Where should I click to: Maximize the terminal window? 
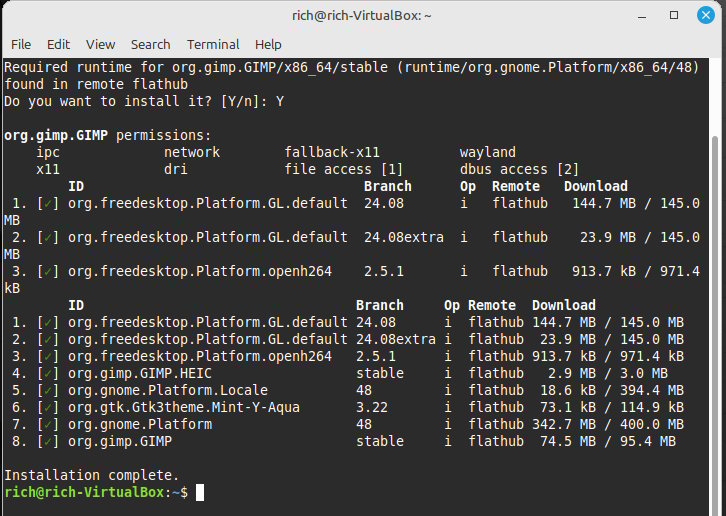coord(673,15)
